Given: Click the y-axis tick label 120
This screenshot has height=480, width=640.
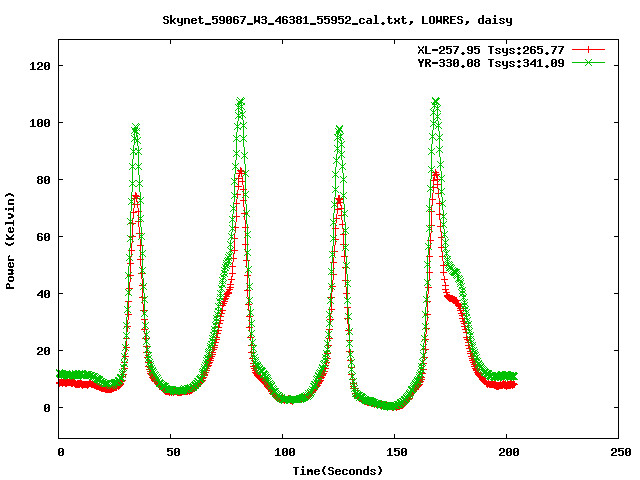Looking at the screenshot, I should tap(40, 66).
